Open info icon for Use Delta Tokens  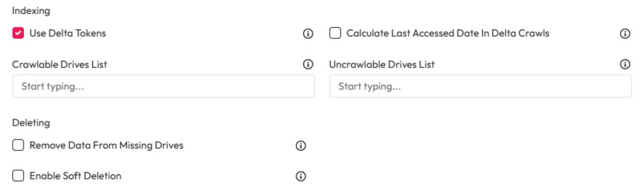tap(308, 34)
